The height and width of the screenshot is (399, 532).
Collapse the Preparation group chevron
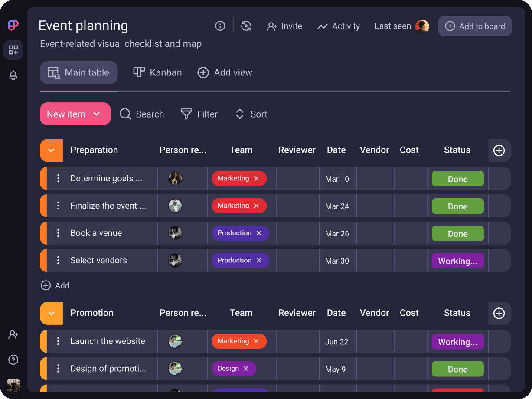(x=51, y=150)
